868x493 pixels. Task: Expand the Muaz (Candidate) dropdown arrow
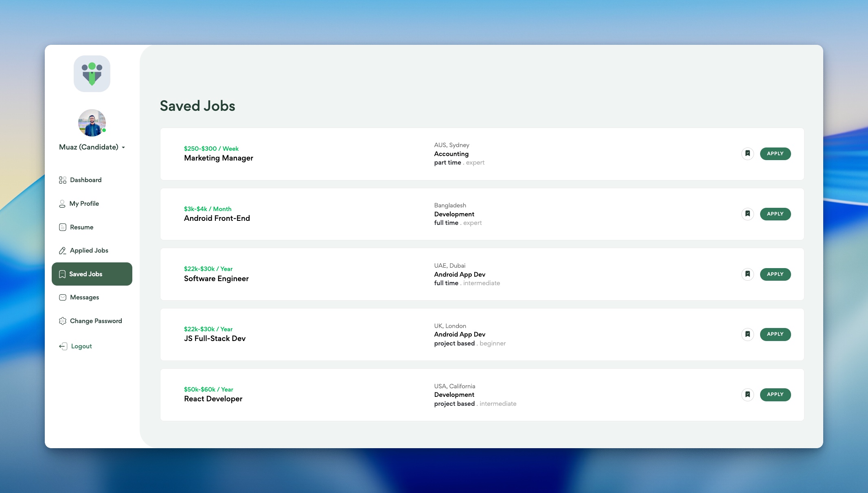123,147
